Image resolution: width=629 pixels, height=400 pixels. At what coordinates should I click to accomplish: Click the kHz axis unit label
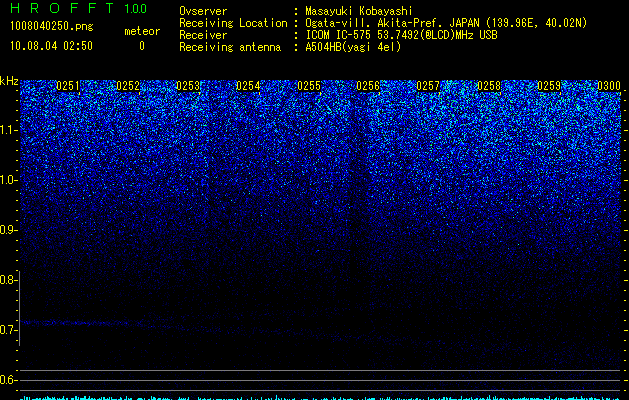coord(9,81)
